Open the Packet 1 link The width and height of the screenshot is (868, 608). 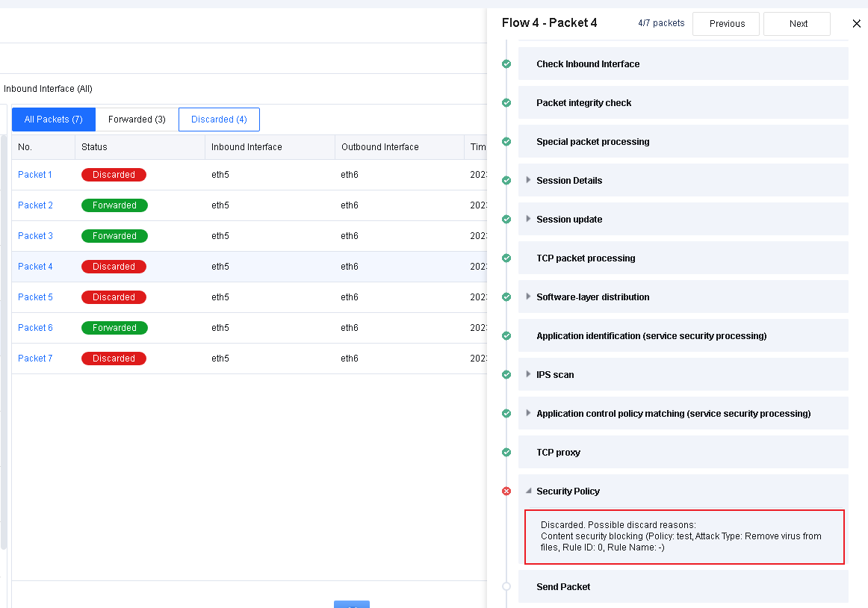35,175
